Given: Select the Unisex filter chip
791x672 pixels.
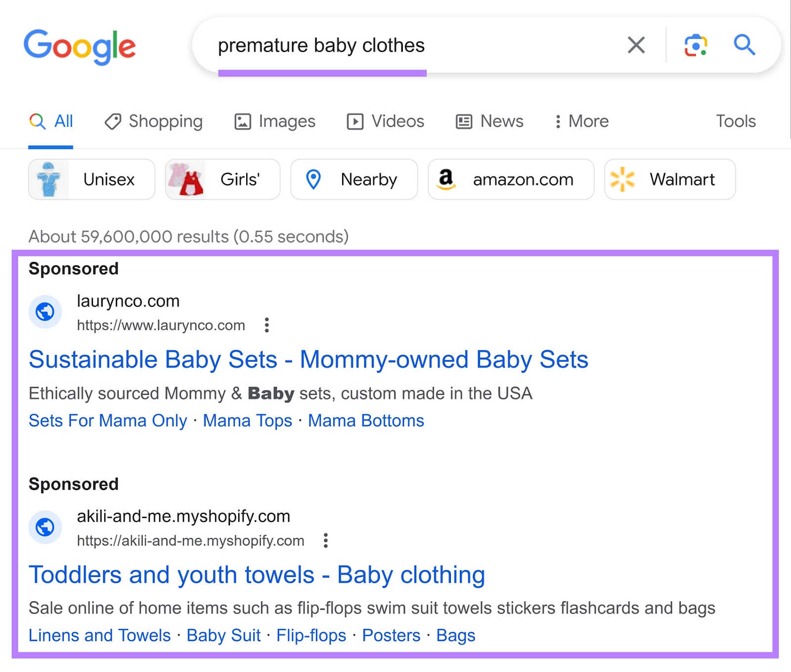Looking at the screenshot, I should (91, 179).
